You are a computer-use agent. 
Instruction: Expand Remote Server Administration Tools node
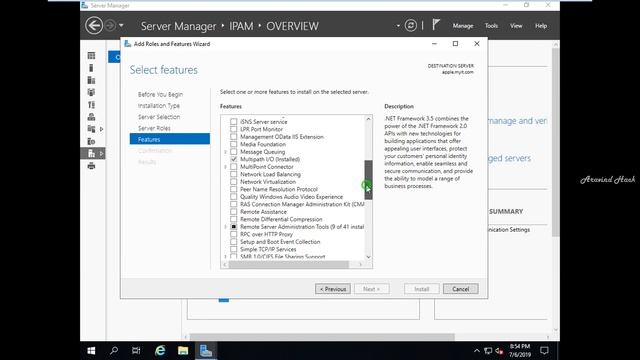225,227
